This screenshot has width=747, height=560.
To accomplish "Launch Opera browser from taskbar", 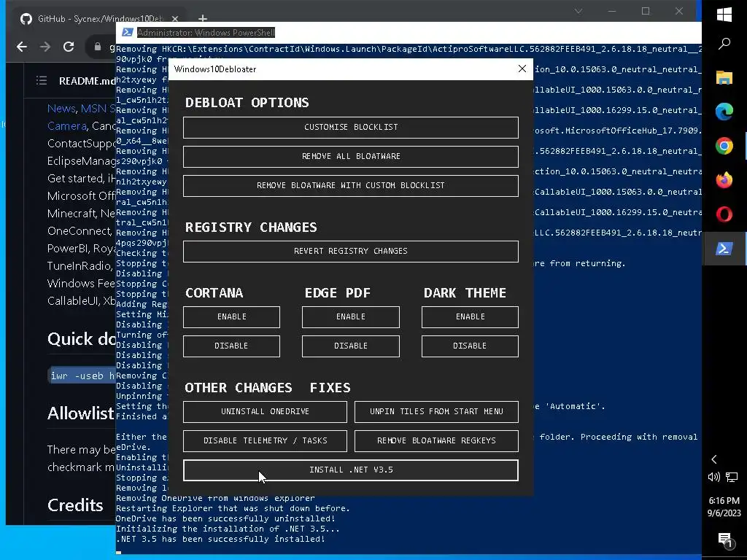I will coord(724,214).
